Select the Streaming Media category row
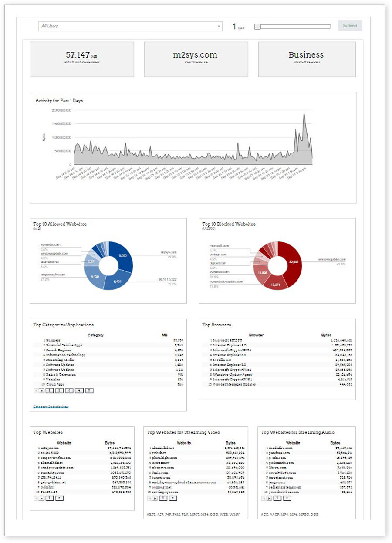The image size is (392, 543). (108, 360)
